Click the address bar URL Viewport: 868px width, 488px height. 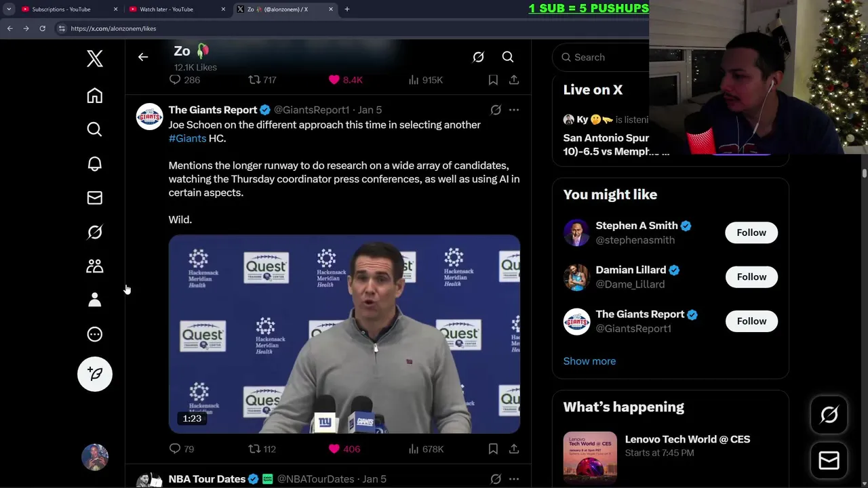tap(113, 28)
